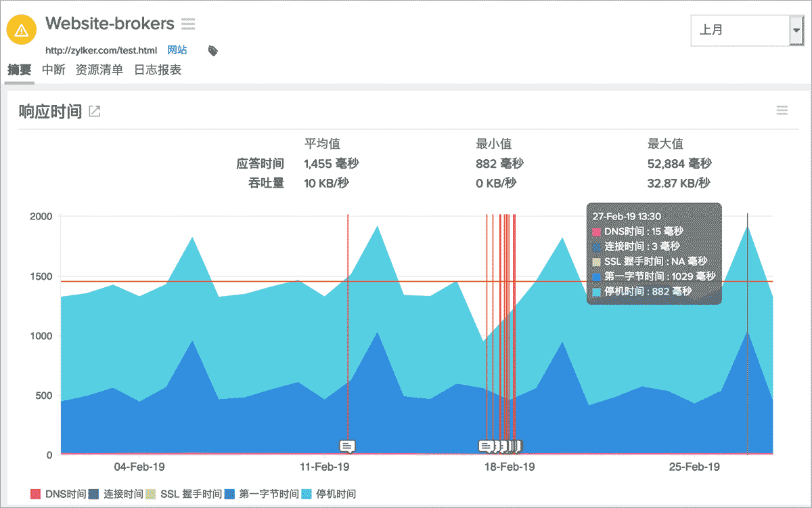Open the 日志报表 tab
The height and width of the screenshot is (508, 812).
click(158, 70)
